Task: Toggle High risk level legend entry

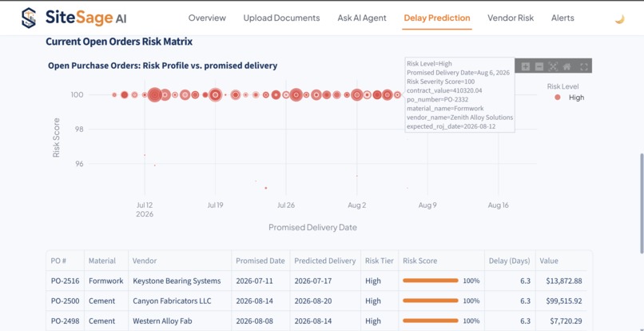Action: point(569,98)
